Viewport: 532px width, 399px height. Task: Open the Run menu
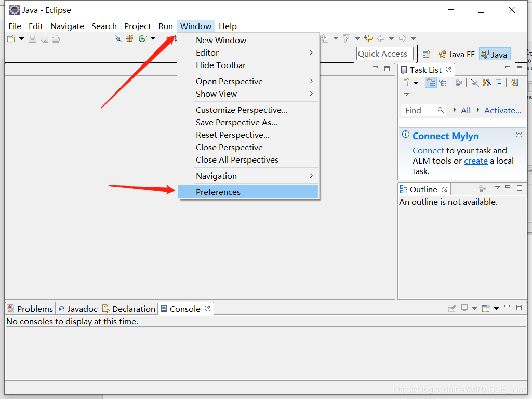click(166, 26)
